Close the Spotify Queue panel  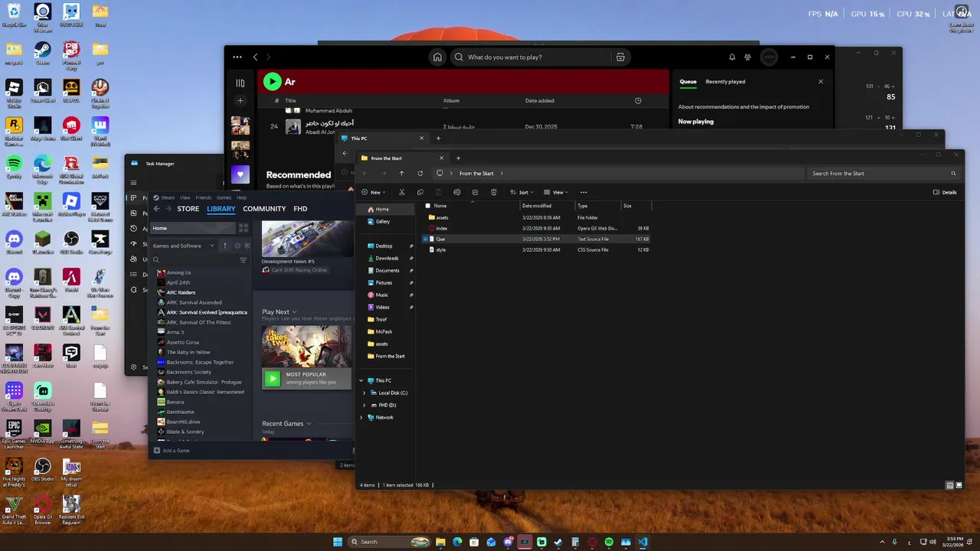coord(821,81)
